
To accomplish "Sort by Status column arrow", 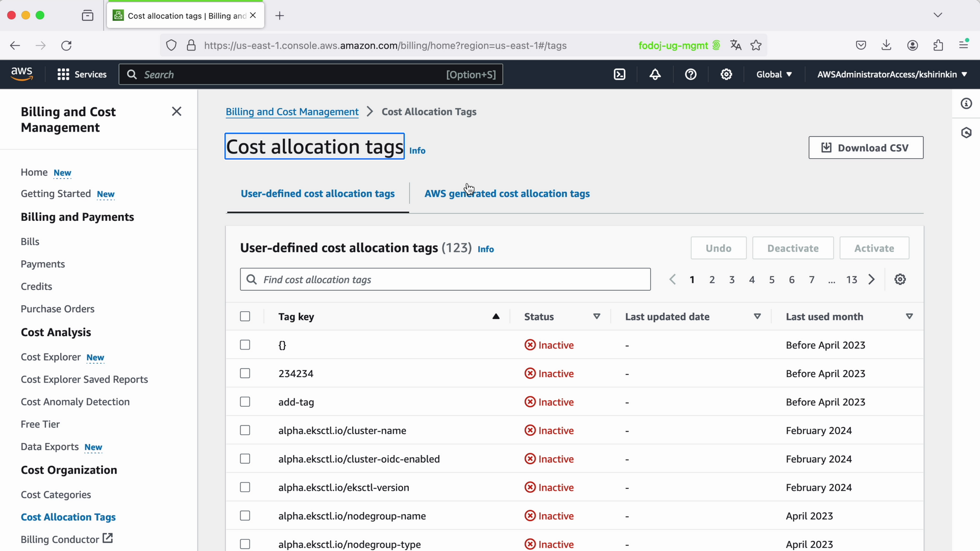I will pos(597,317).
